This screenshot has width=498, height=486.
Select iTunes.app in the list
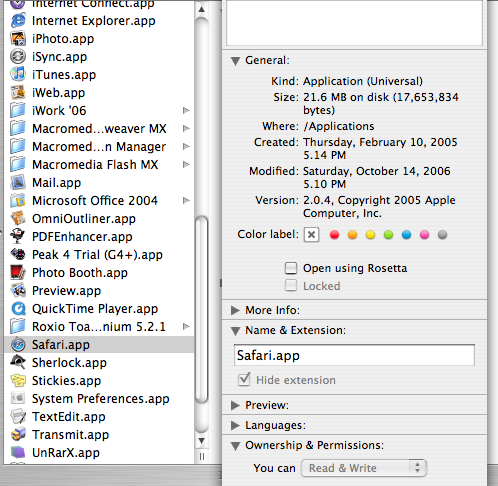[99, 75]
